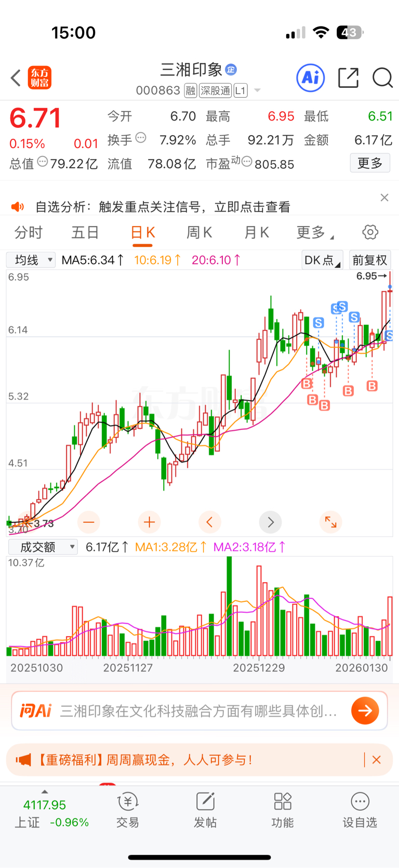399x868 pixels.
Task: Switch to 五日 chart tab
Action: click(85, 232)
